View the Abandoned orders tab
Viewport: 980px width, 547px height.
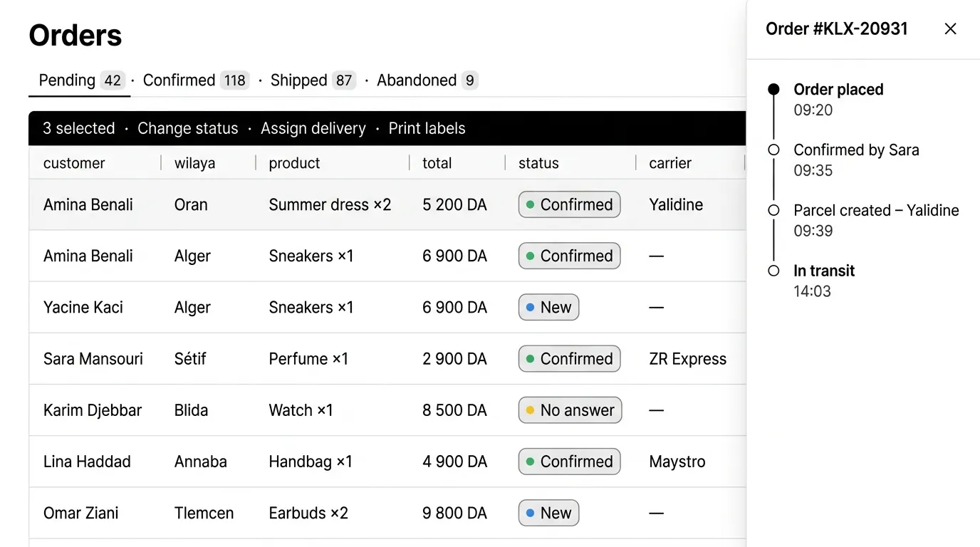[427, 80]
